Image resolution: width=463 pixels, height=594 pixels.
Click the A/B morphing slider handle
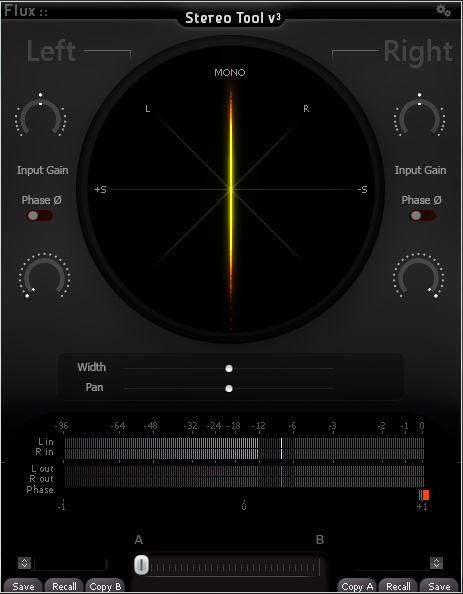pos(142,565)
